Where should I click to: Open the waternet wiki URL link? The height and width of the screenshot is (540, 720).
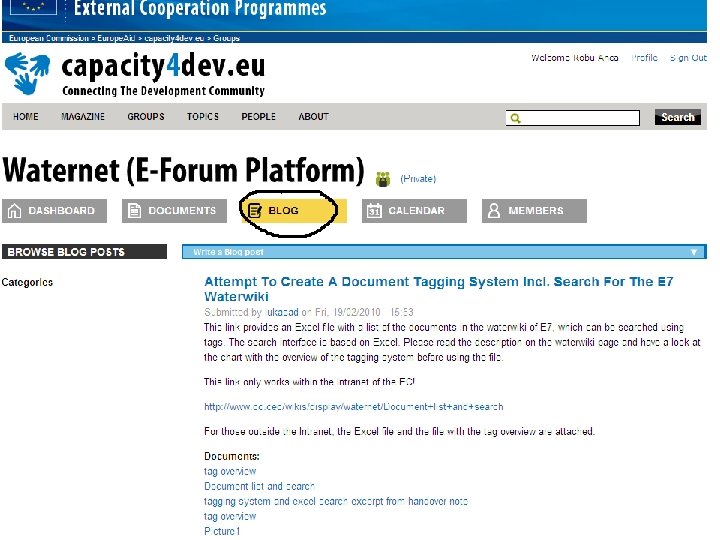(354, 407)
